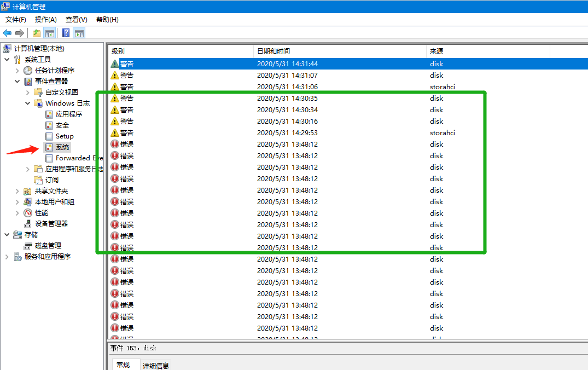Click the blue Help question mark icon
This screenshot has height=370, width=588.
(x=66, y=33)
